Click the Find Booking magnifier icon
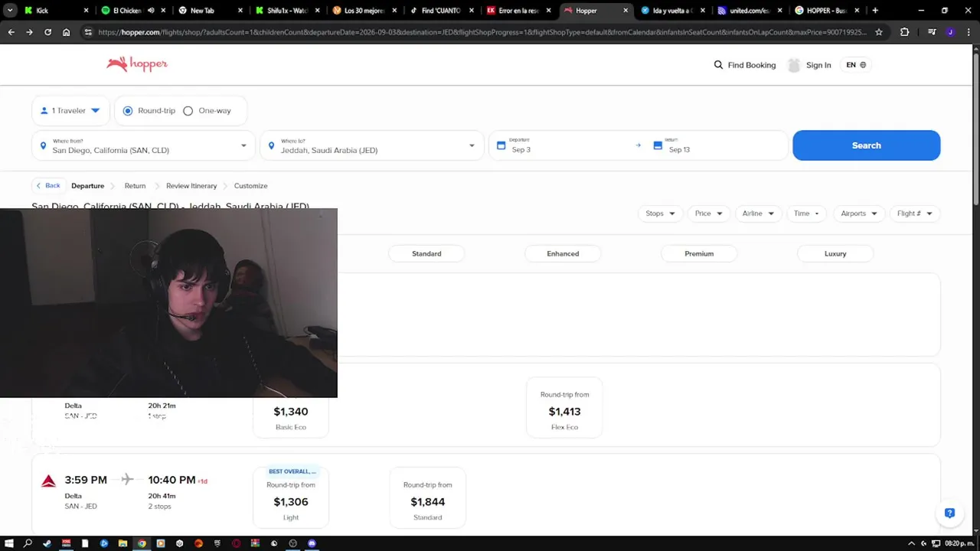 [718, 65]
